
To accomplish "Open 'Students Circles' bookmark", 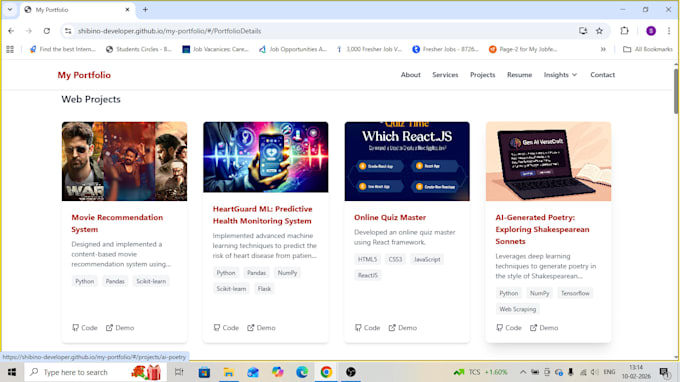I will (x=139, y=49).
